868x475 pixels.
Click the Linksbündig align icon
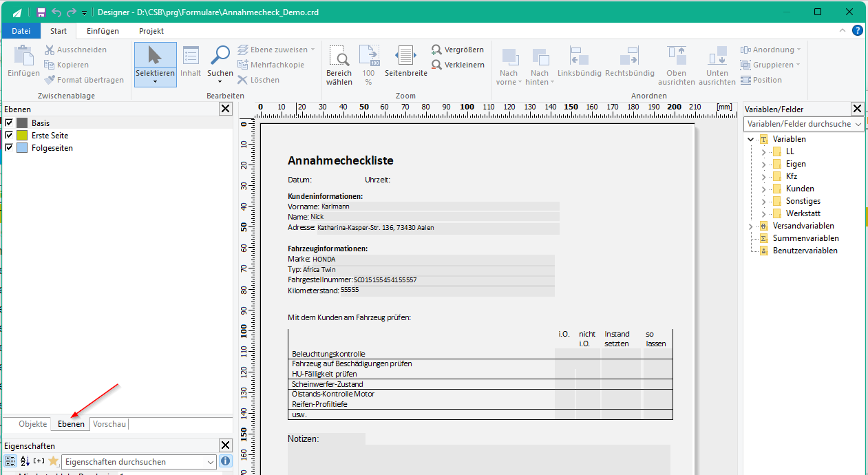pyautogui.click(x=578, y=56)
